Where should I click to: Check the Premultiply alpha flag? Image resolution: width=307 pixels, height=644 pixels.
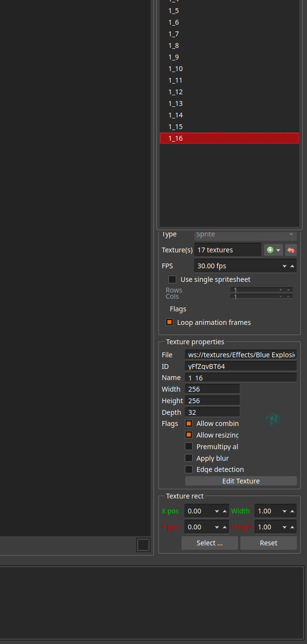[189, 447]
